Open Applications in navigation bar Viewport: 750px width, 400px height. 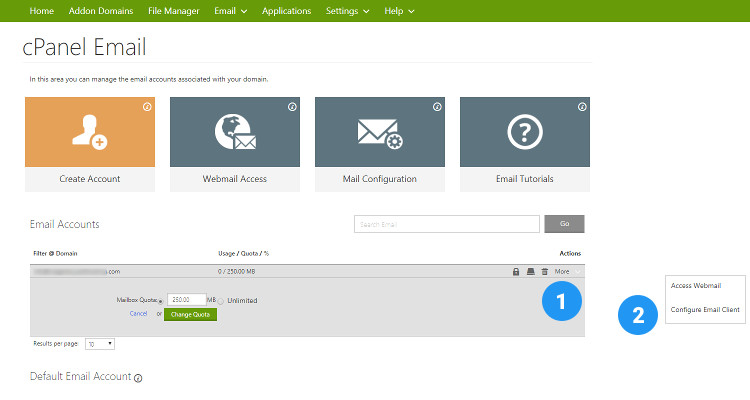point(287,11)
